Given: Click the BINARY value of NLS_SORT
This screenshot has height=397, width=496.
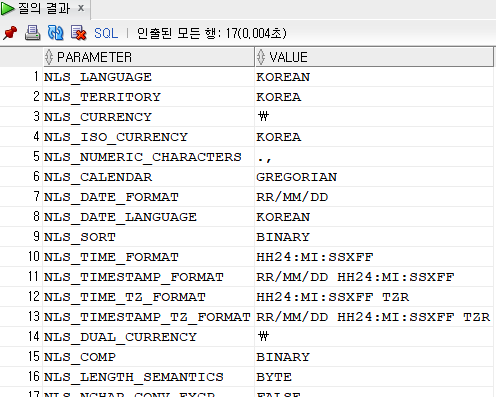Looking at the screenshot, I should coord(374,237).
